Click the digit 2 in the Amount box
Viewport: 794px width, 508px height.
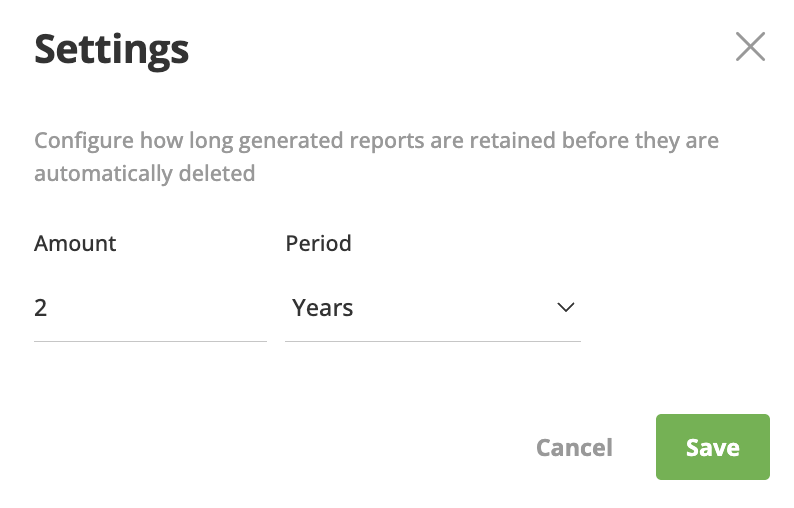point(41,308)
